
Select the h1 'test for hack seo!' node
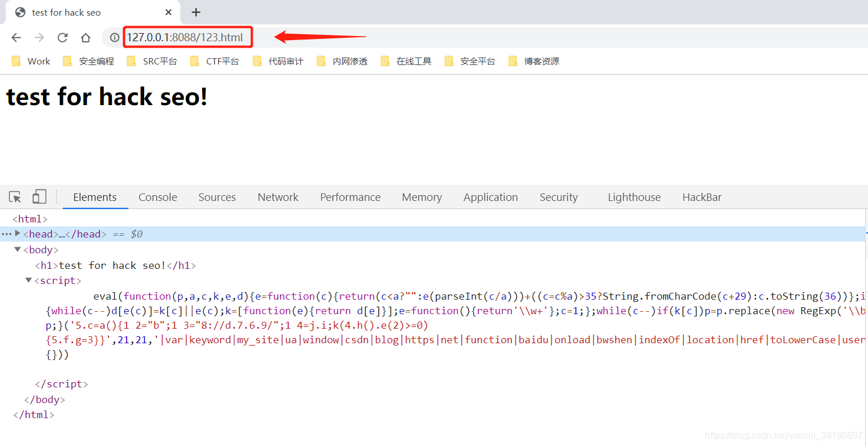click(x=116, y=265)
